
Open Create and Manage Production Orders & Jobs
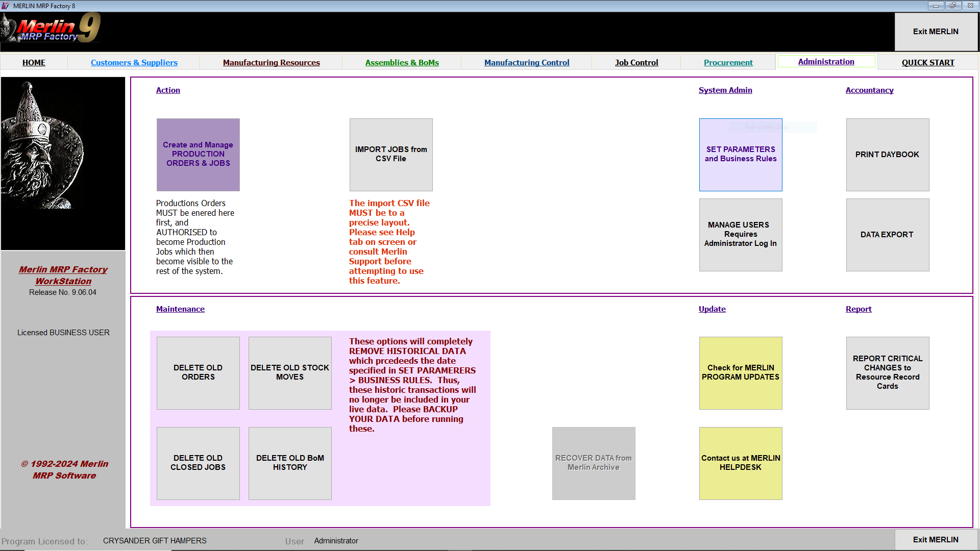pos(198,155)
